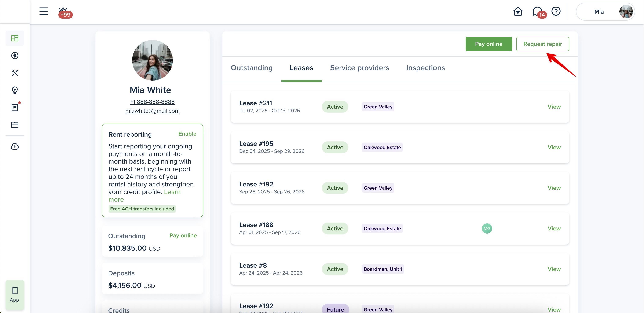Screen dimensions: 644x313
Task: Click the green Pay online button
Action: tap(489, 44)
